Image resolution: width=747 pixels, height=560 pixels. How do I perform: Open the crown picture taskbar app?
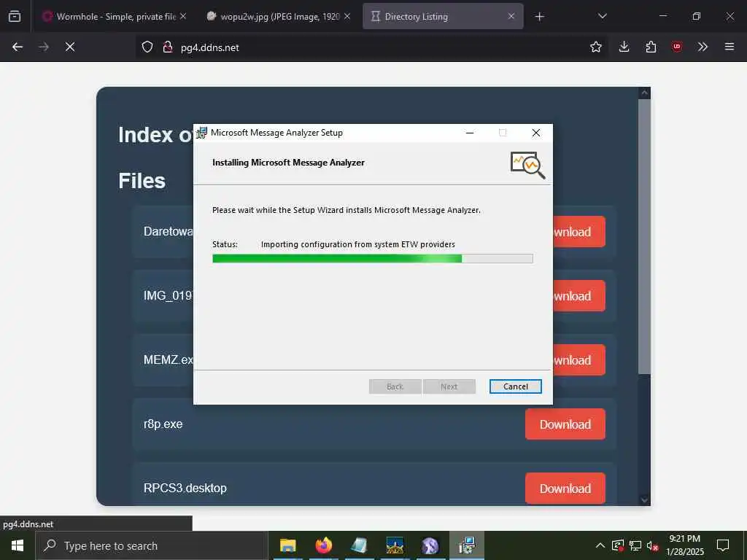[x=395, y=545]
